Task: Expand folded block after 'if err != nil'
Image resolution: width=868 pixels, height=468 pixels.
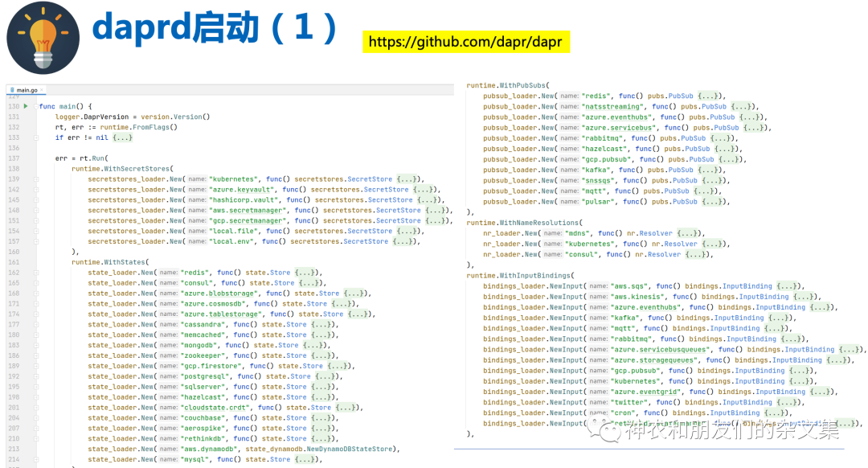Action: pos(122,138)
